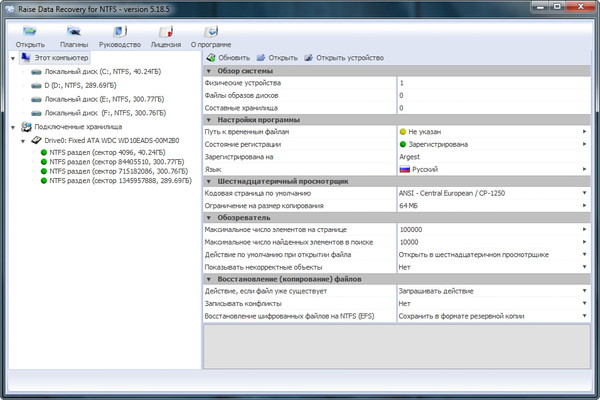Click the 100000 elements per page value
The height and width of the screenshot is (400, 600).
411,230
